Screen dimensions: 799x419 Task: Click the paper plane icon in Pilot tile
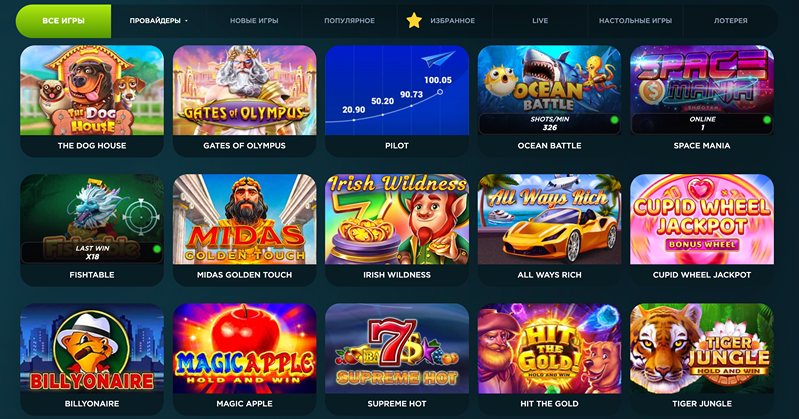coord(438,59)
